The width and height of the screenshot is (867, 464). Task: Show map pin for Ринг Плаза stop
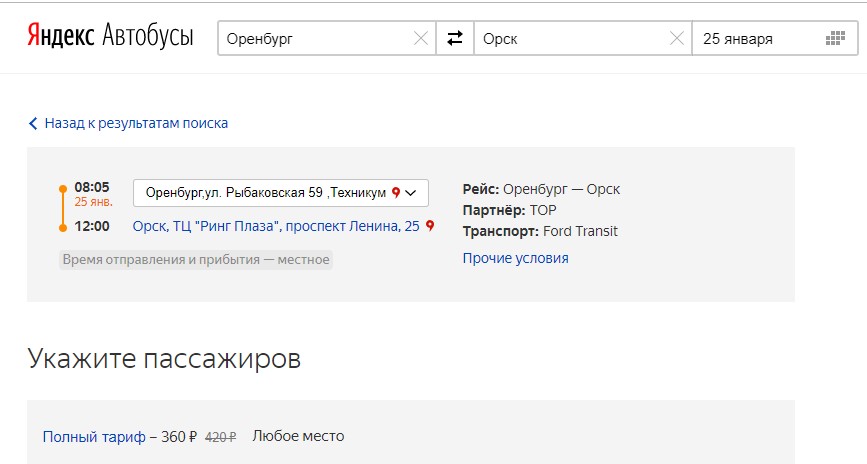[430, 226]
